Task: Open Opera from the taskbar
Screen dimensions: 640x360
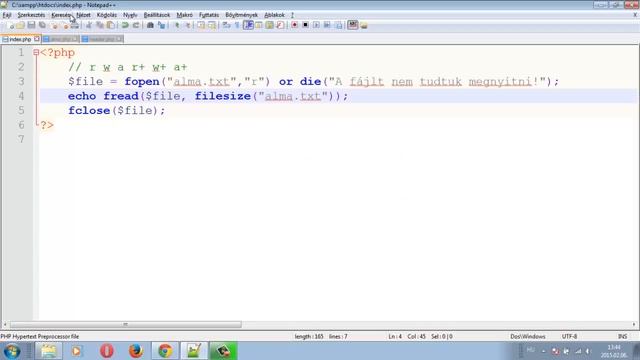Action: pyautogui.click(x=107, y=351)
